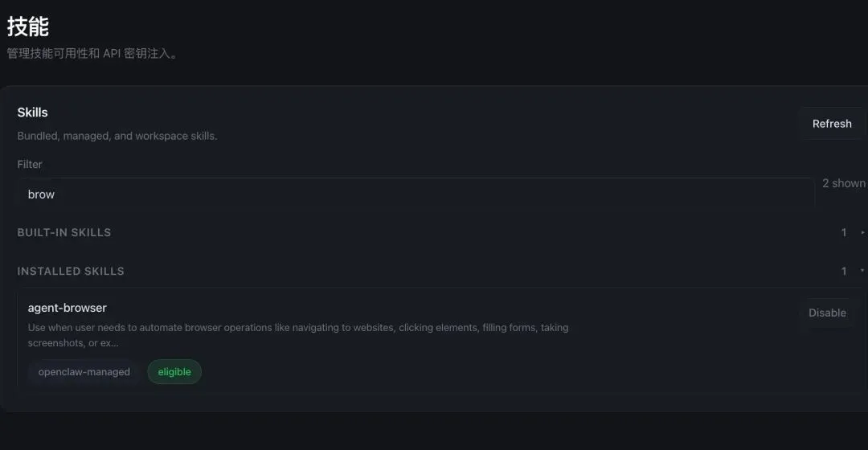Collapse the Installed Skills section arrow

pyautogui.click(x=862, y=271)
